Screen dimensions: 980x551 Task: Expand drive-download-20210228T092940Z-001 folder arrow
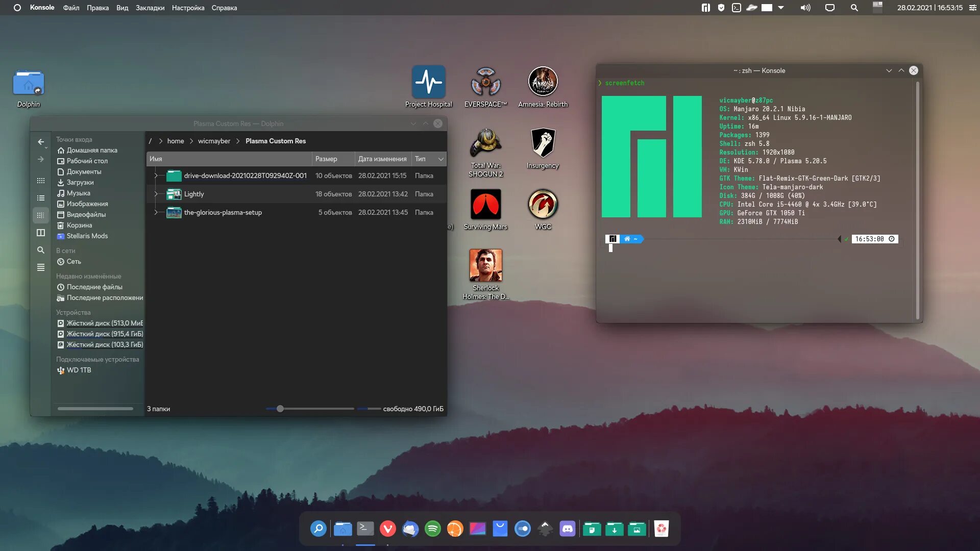[156, 176]
